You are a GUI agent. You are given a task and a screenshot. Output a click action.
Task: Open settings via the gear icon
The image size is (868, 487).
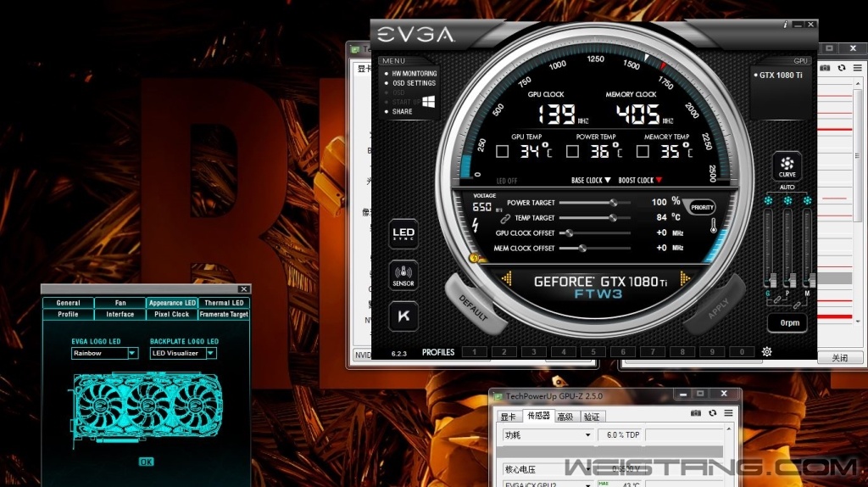(766, 352)
